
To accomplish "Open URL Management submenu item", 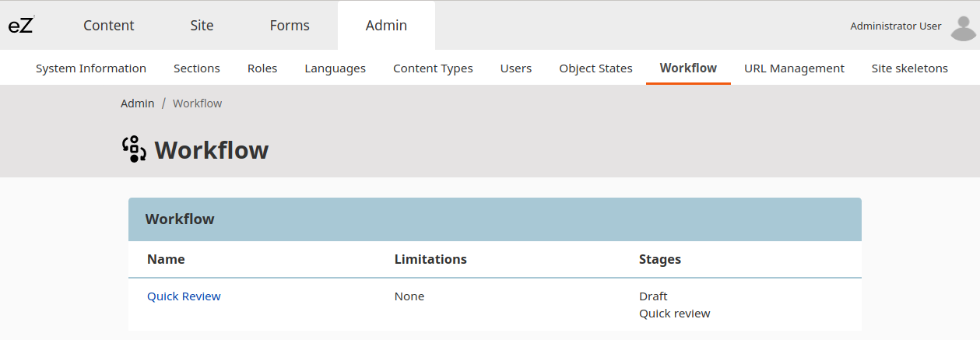I will click(794, 68).
